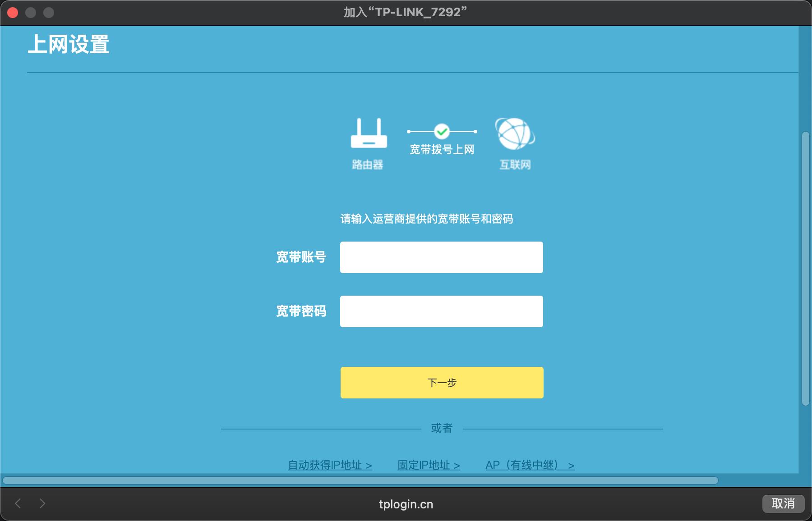Open 自动获得IP地址 option
This screenshot has height=521, width=812.
click(324, 465)
